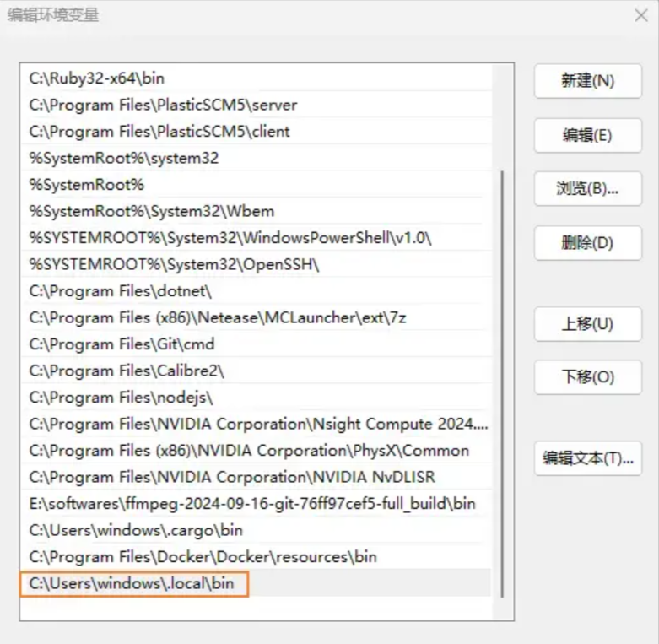
Task: Open 编辑文本(T)... text editor
Action: (588, 458)
